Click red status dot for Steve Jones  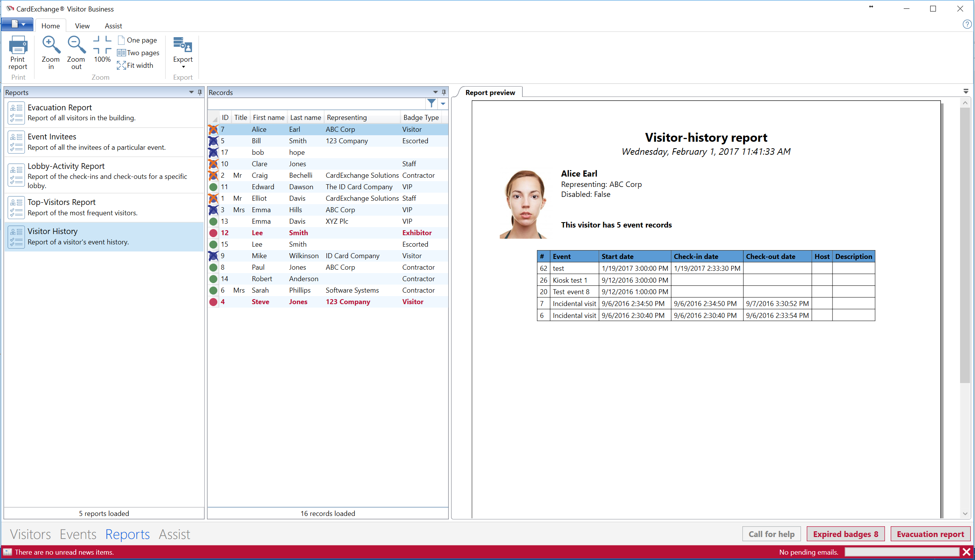213,302
